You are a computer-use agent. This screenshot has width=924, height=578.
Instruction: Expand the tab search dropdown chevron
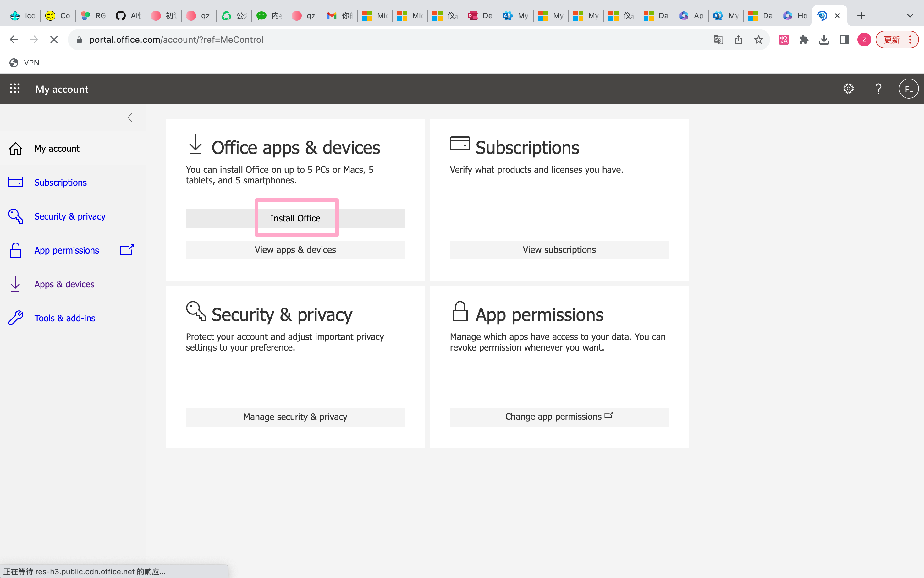[x=910, y=16]
